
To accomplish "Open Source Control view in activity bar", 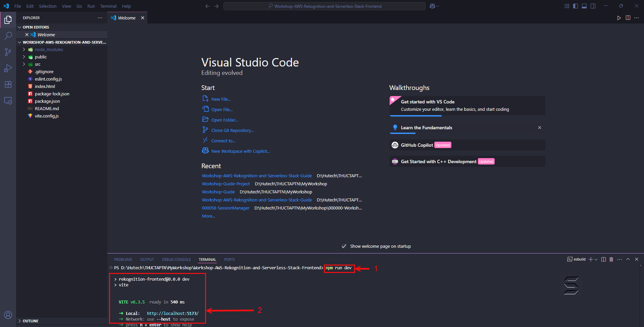I will [8, 52].
